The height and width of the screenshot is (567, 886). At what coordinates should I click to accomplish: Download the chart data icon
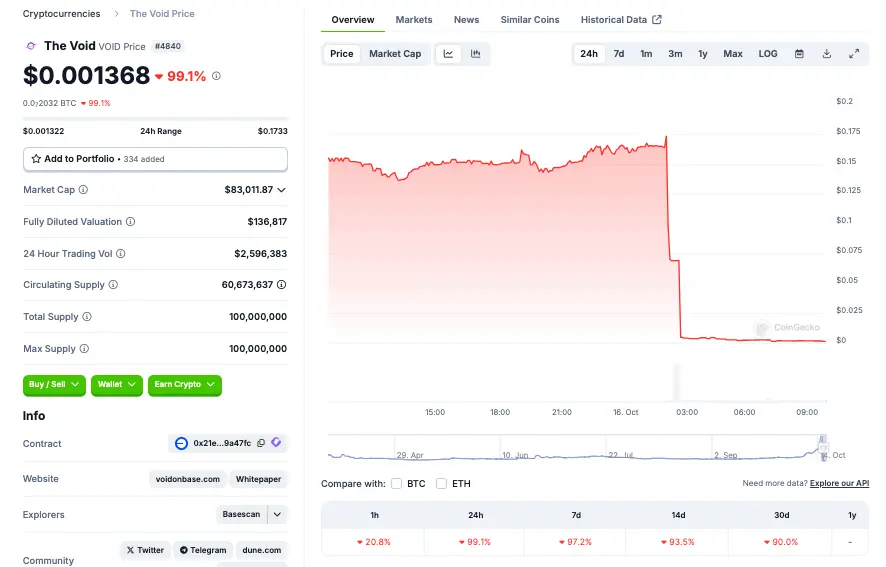click(x=827, y=54)
